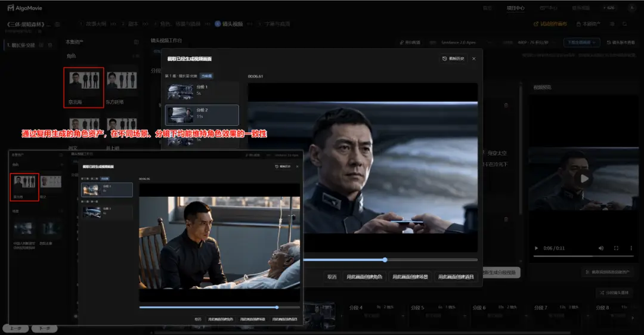The image size is (644, 335).
Task: Click the 镜头版本查看 button
Action: tap(621, 42)
